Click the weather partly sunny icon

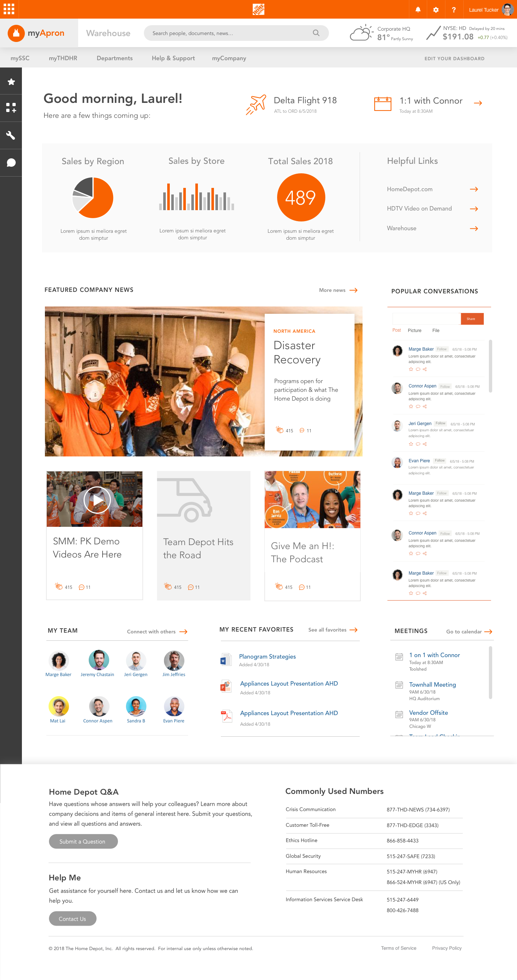[361, 33]
